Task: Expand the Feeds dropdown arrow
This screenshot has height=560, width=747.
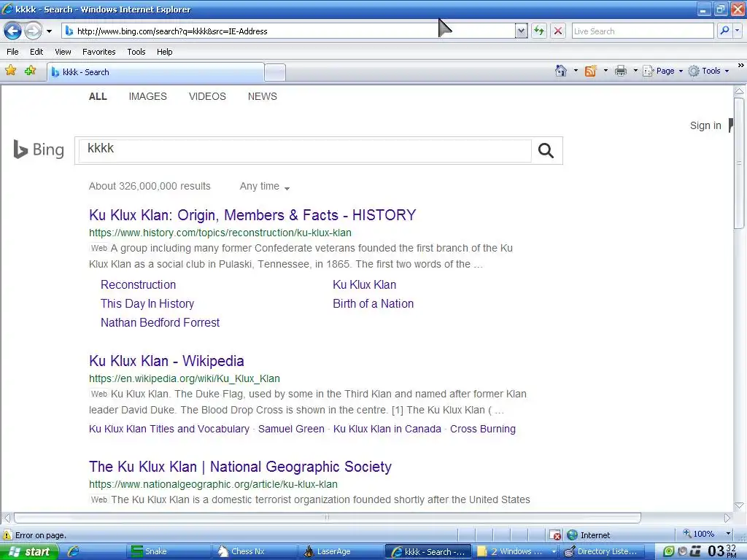Action: point(605,71)
